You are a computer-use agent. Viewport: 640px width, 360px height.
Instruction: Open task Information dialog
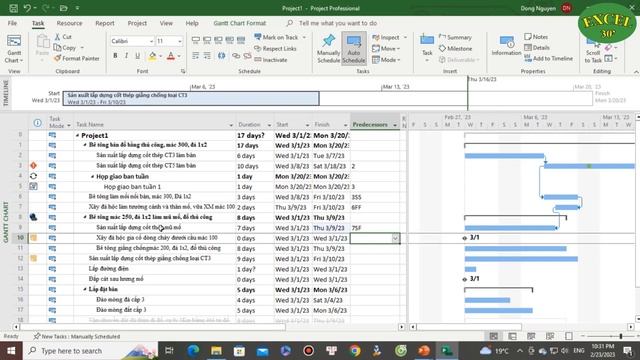click(506, 46)
